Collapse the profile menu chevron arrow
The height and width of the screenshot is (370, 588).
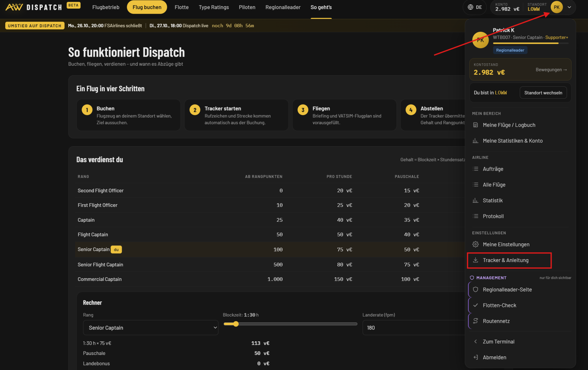[569, 7]
